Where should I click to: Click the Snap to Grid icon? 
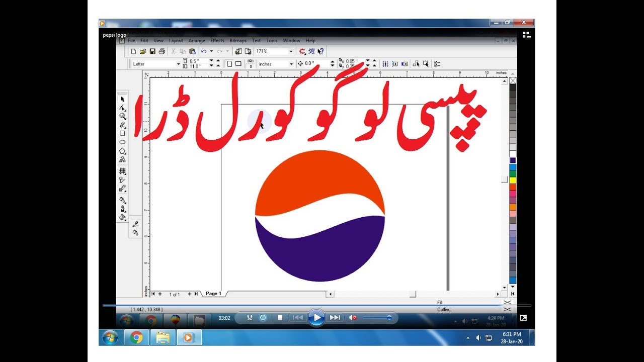click(385, 64)
